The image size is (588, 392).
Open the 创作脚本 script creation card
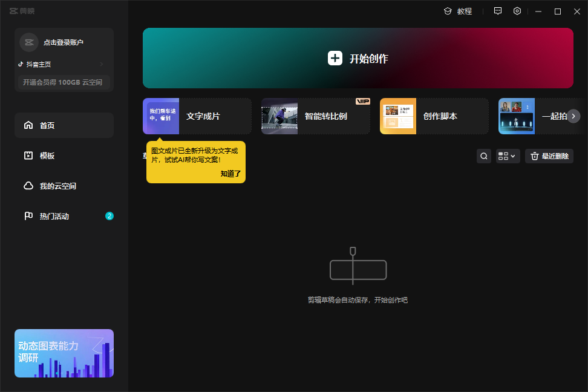(x=434, y=116)
